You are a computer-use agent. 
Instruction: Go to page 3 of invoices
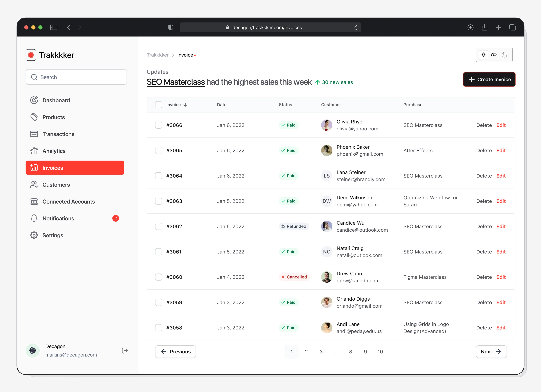321,351
